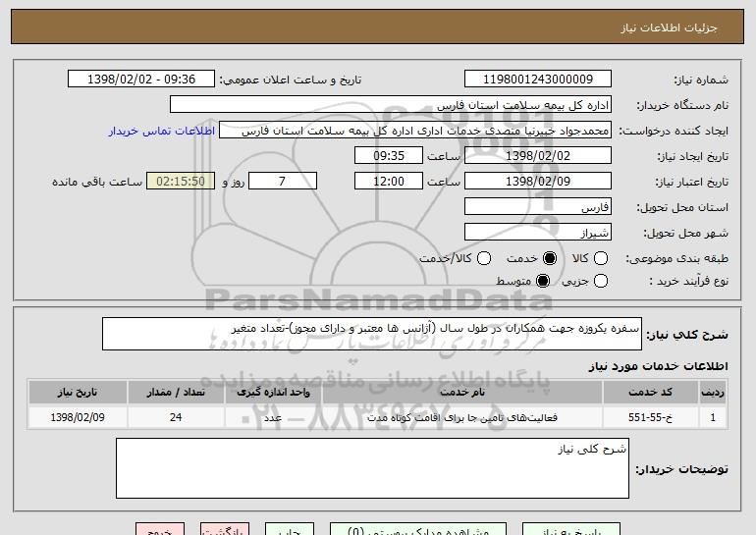Click the شهر محل تحویل label
The width and height of the screenshot is (756, 535).
point(685,234)
